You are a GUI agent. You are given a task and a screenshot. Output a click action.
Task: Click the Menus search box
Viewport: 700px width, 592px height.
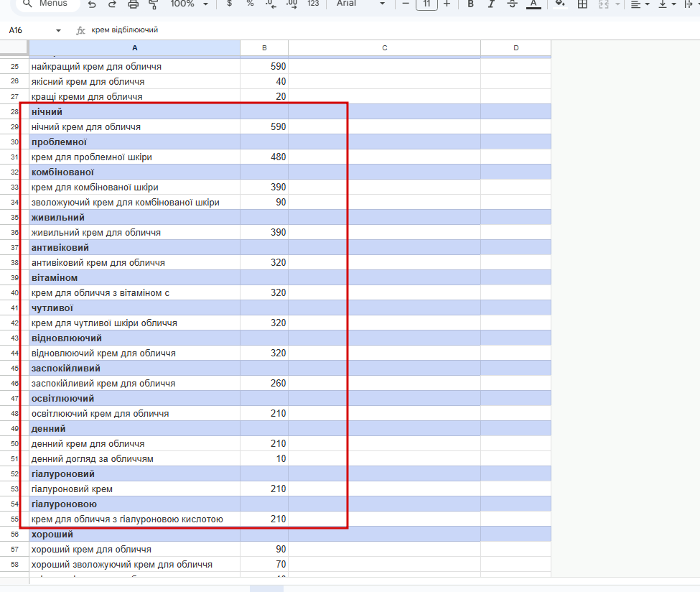pos(48,4)
